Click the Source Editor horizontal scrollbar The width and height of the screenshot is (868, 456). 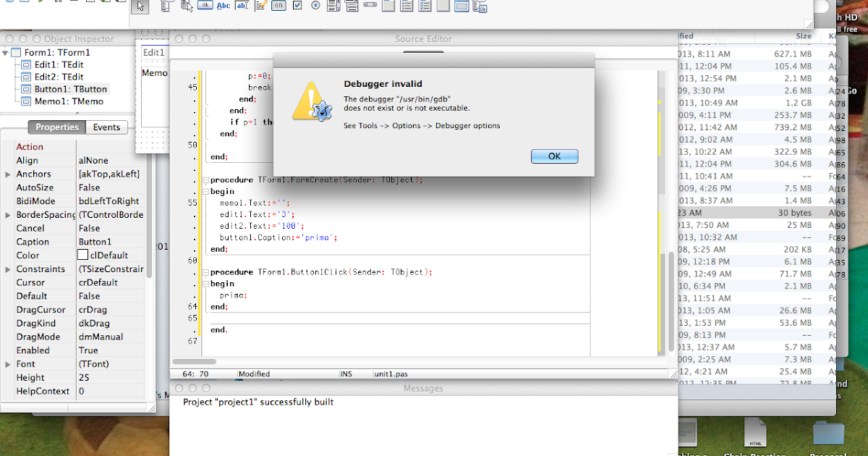coord(195,361)
